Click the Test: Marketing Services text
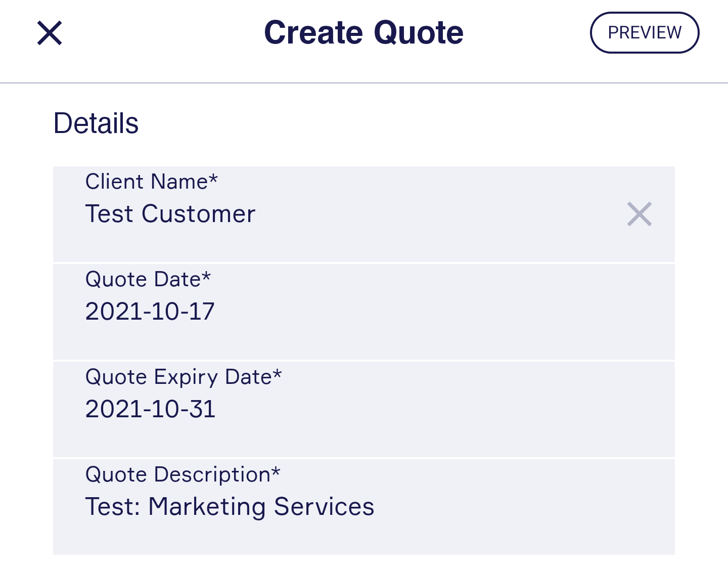Image resolution: width=728 pixels, height=569 pixels. pos(230,507)
